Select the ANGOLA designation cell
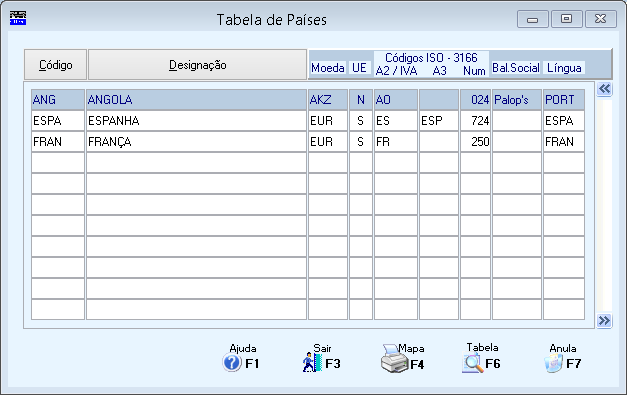This screenshot has height=395, width=627. 196,100
